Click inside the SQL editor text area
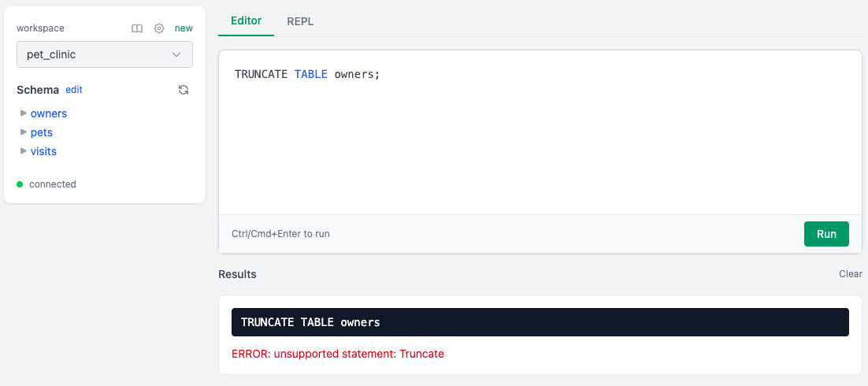Screen dimensions: 868x386 (539, 142)
